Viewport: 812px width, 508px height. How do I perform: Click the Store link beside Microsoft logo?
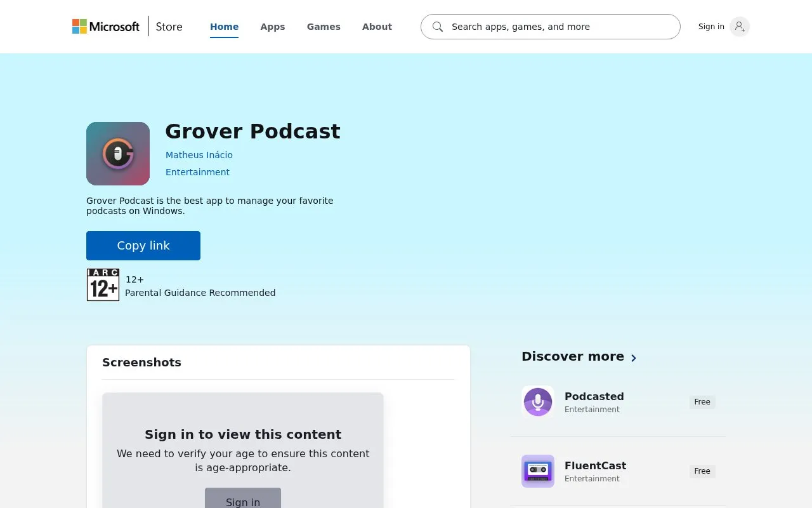169,27
